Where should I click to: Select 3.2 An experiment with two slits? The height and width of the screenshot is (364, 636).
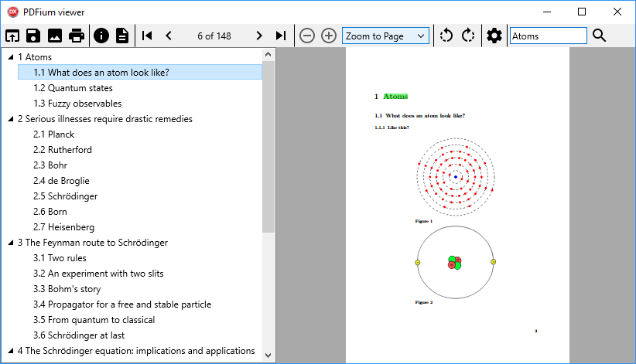click(98, 274)
